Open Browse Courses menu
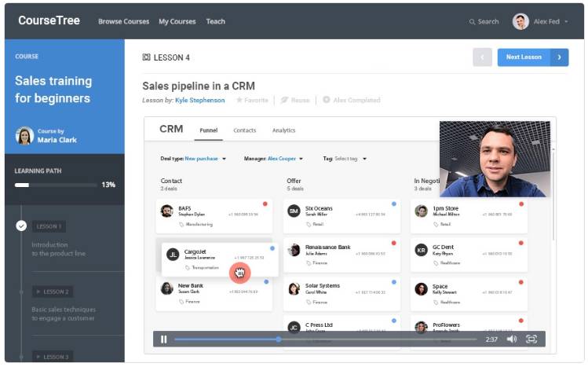 point(123,22)
